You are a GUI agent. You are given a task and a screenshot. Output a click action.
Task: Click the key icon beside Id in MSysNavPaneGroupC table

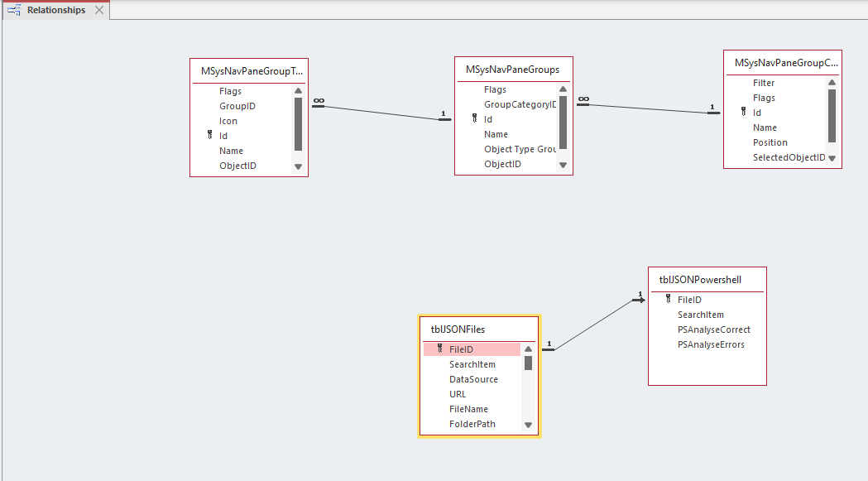click(743, 112)
